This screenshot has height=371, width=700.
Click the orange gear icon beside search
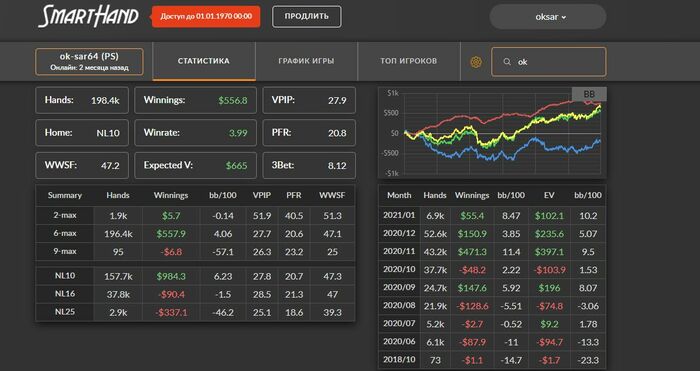[476, 62]
